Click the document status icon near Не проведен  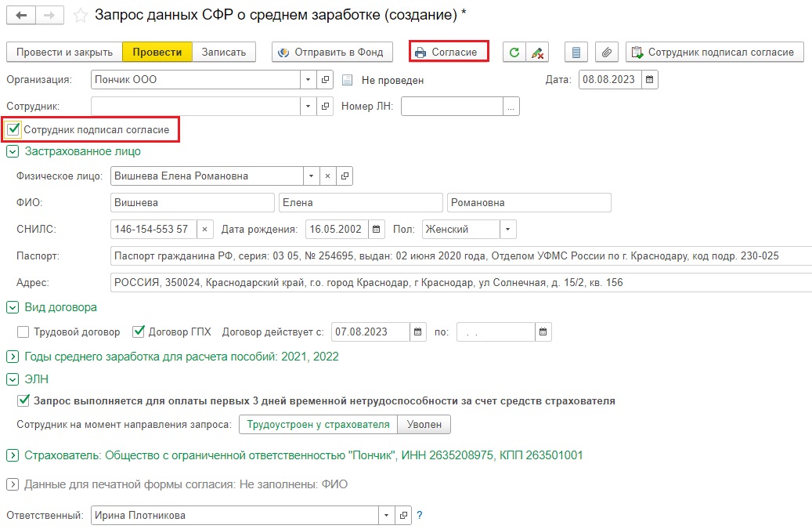348,80
